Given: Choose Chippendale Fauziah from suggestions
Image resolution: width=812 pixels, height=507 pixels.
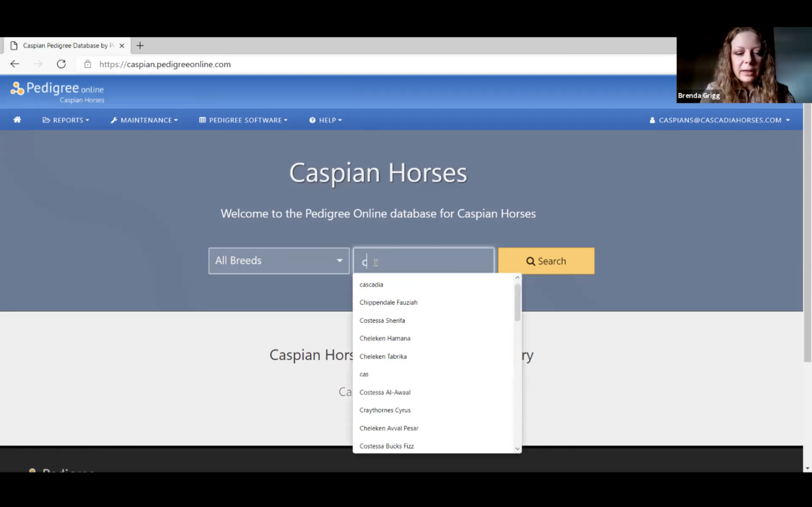Looking at the screenshot, I should (x=388, y=303).
